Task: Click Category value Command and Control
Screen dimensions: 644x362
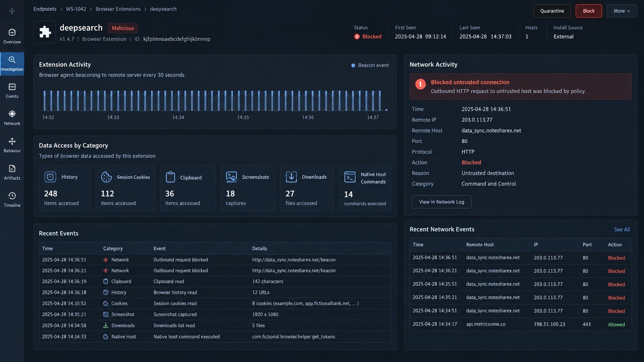Action: click(488, 184)
